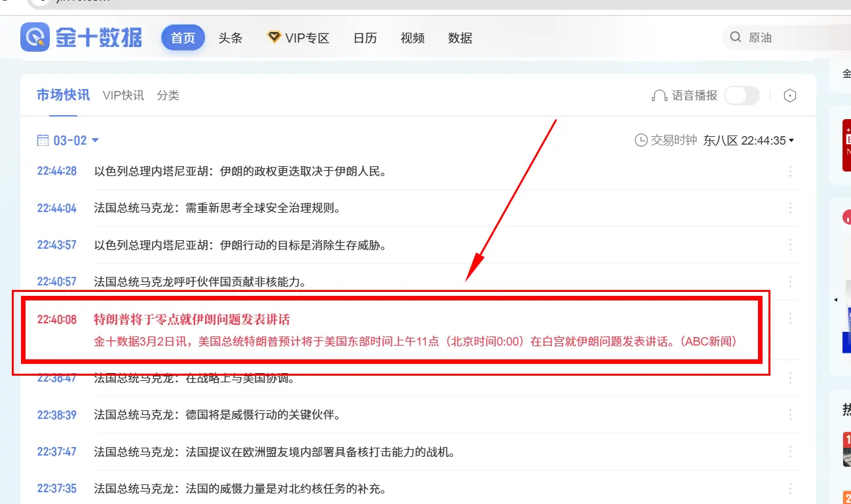Open the three-dot menu for the 22:43:57 news
The height and width of the screenshot is (504, 851).
pyautogui.click(x=790, y=245)
